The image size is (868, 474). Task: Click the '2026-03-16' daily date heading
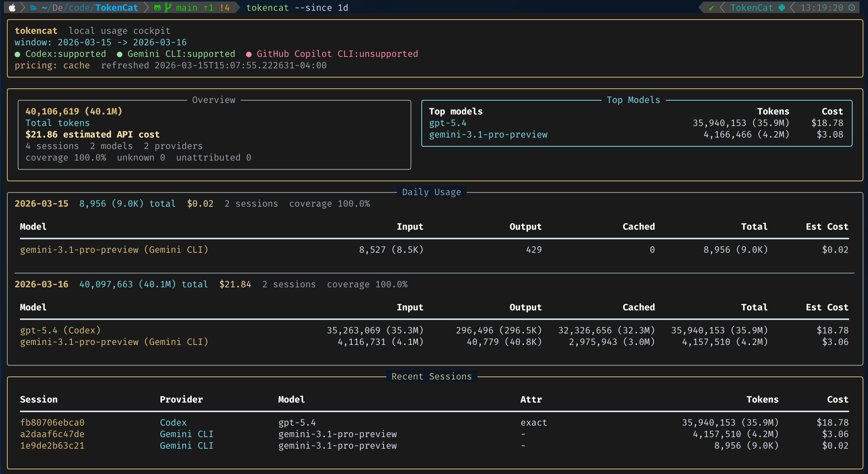pyautogui.click(x=42, y=284)
